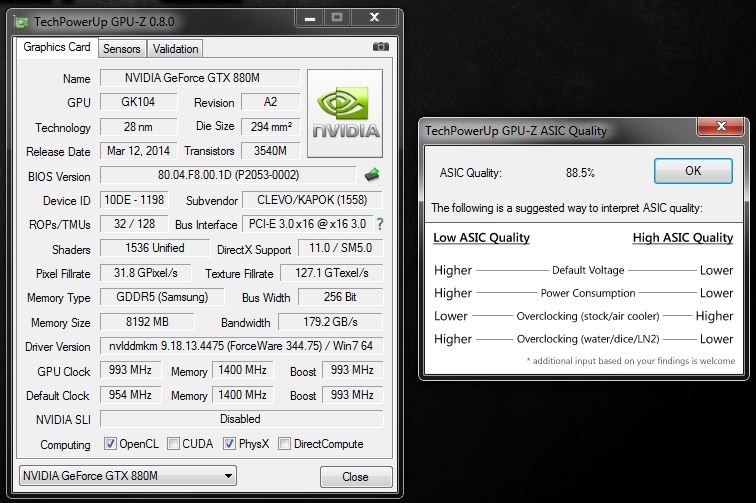Close the ASIC Quality dialog window
This screenshot has height=503, width=756.
click(x=721, y=126)
